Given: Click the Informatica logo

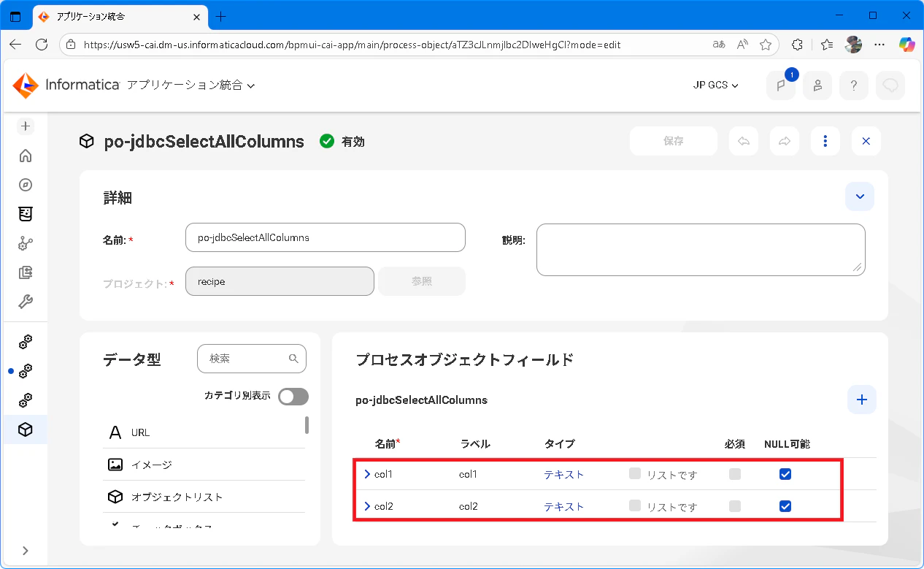Looking at the screenshot, I should point(66,85).
